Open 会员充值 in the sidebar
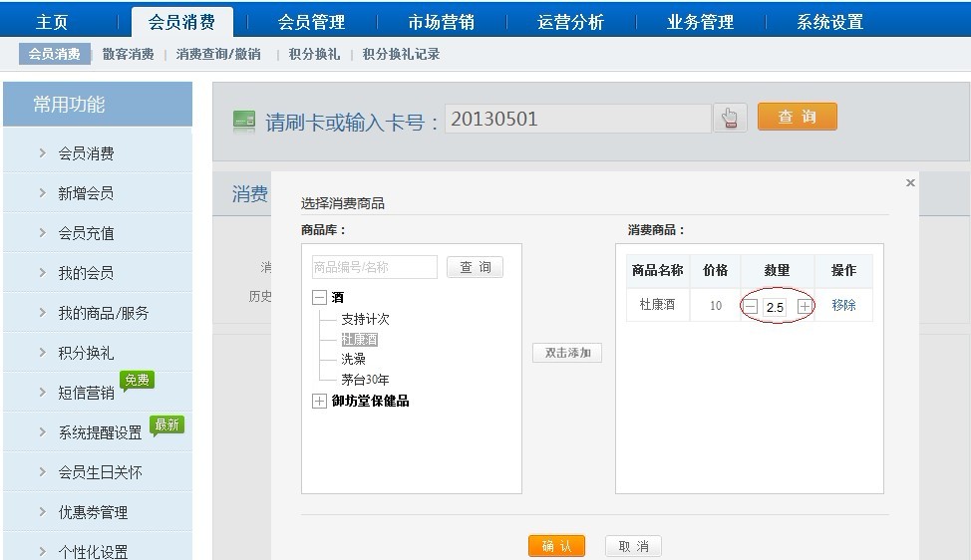 (86, 233)
